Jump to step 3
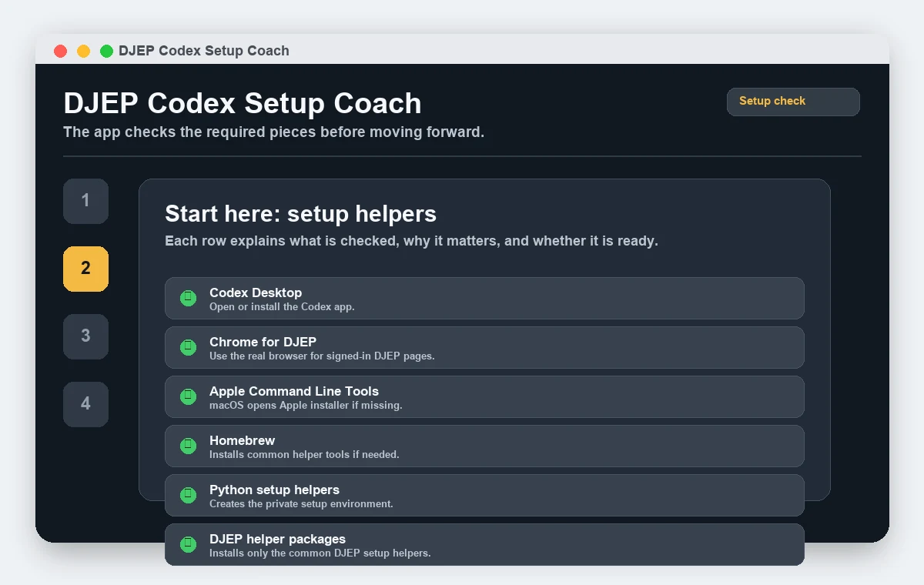Image resolution: width=924 pixels, height=585 pixels. 85,336
